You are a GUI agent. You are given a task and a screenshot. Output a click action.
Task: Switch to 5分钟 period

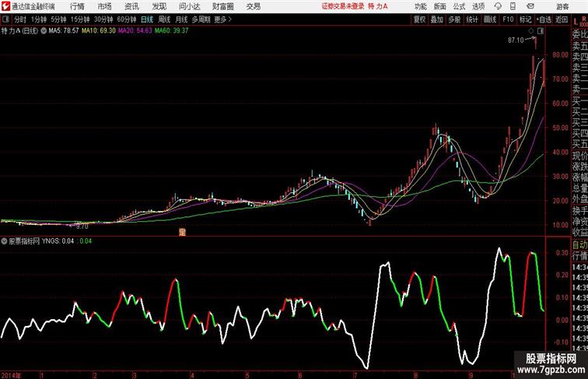pyautogui.click(x=58, y=19)
